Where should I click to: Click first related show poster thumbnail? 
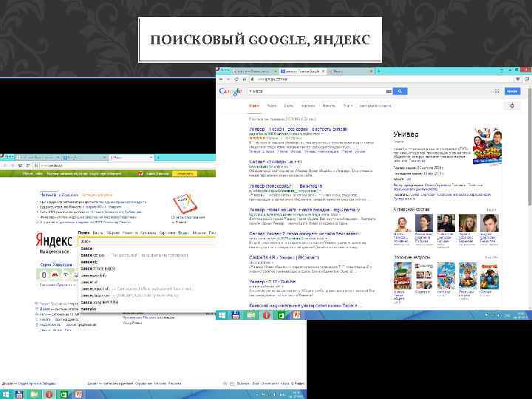click(403, 276)
